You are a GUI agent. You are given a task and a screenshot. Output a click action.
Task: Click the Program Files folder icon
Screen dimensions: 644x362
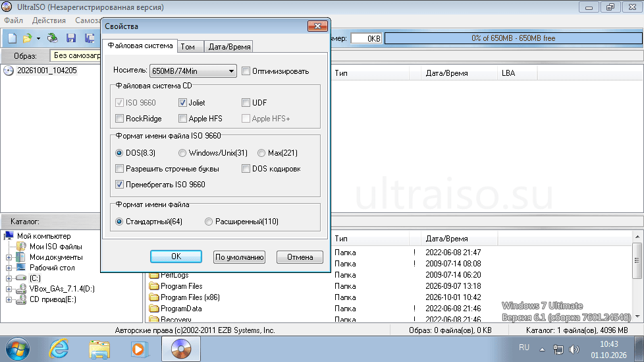click(154, 286)
